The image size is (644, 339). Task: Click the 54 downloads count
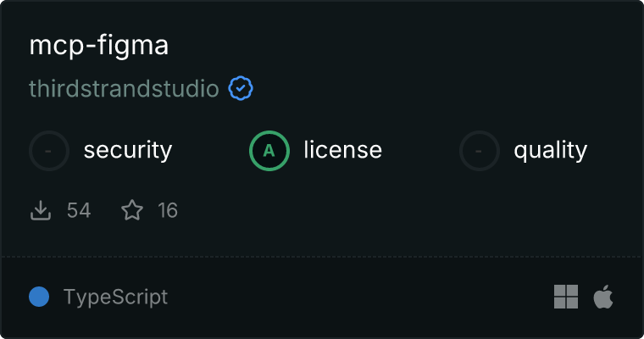point(79,210)
